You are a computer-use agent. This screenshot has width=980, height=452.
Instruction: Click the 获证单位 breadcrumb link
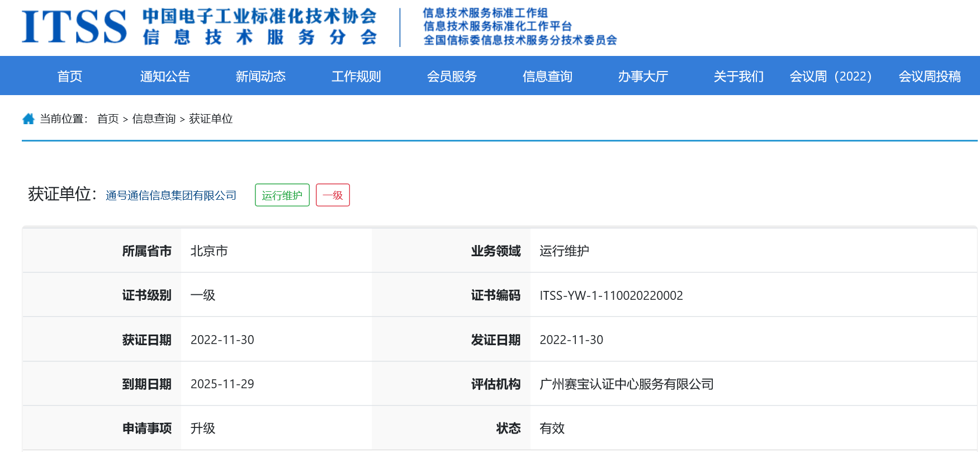coord(211,119)
